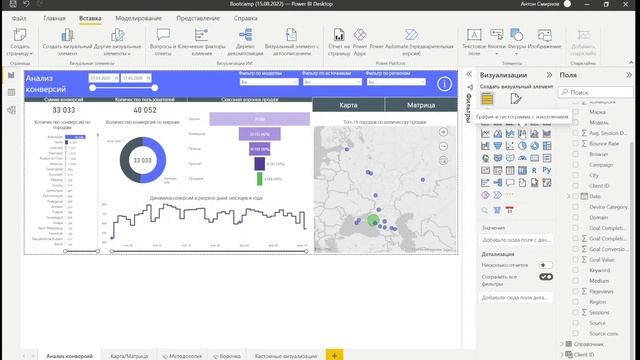Switch to the Представление ribbon tab
640x360 pixels.
pyautogui.click(x=198, y=18)
